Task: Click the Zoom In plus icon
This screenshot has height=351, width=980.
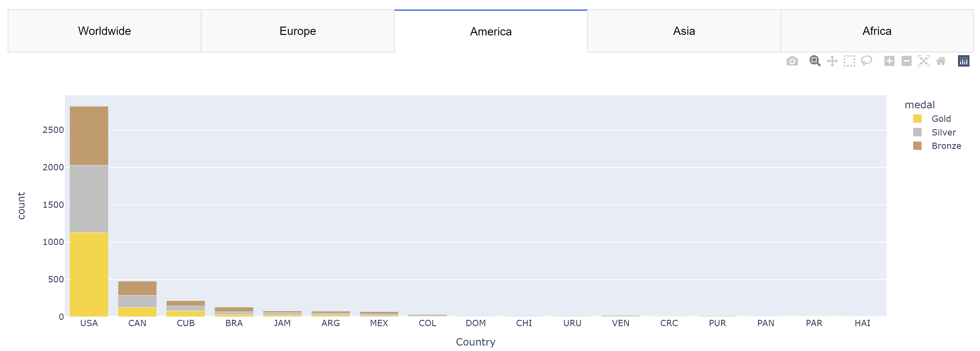Action: [x=889, y=61]
